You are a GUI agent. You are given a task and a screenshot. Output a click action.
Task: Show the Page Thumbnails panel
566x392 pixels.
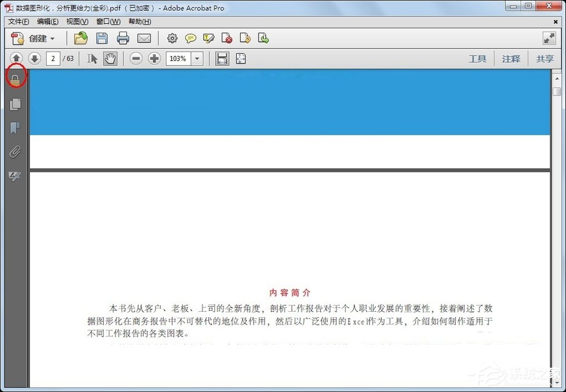click(15, 104)
